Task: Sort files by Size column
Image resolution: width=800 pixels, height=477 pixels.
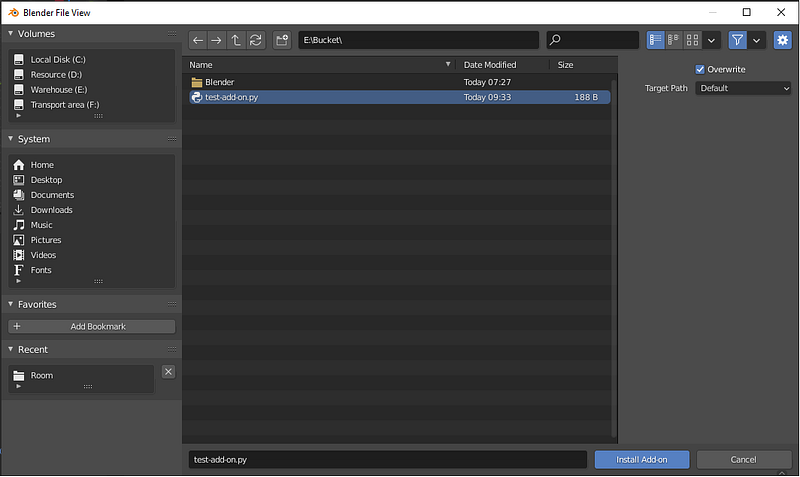Action: click(565, 65)
